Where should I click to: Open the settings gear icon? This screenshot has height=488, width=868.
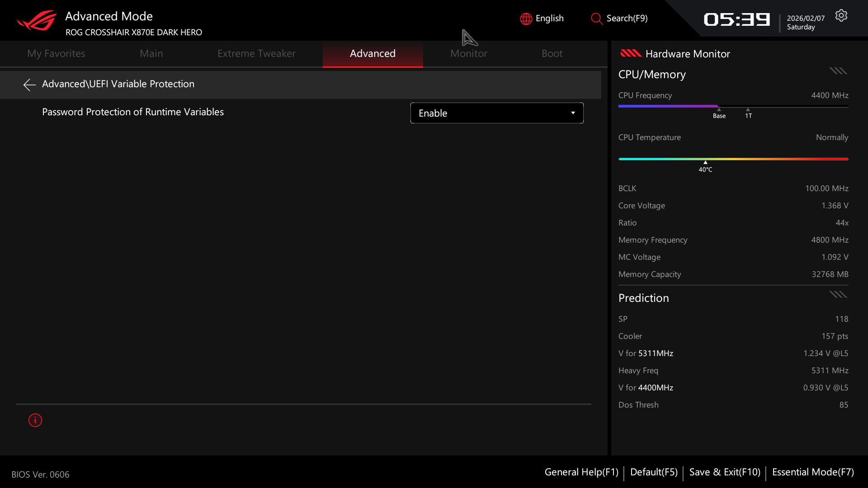pyautogui.click(x=841, y=16)
